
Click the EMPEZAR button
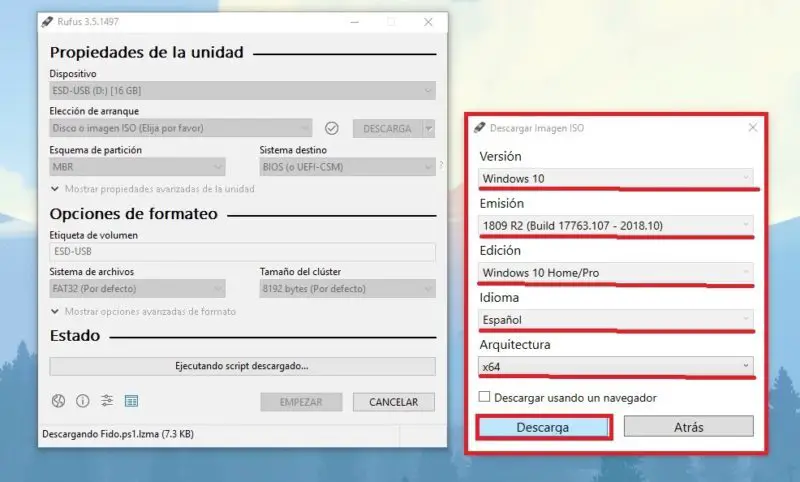click(301, 402)
